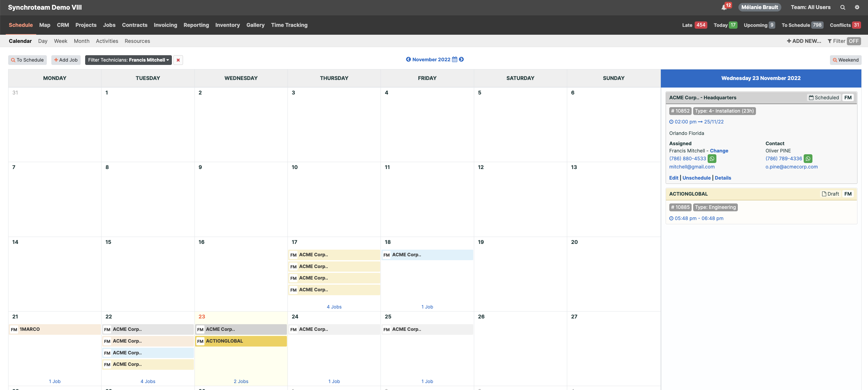Select ACTIONGLOBAL job on Wednesday 23
Viewport: 868px width, 390px height.
pos(241,341)
